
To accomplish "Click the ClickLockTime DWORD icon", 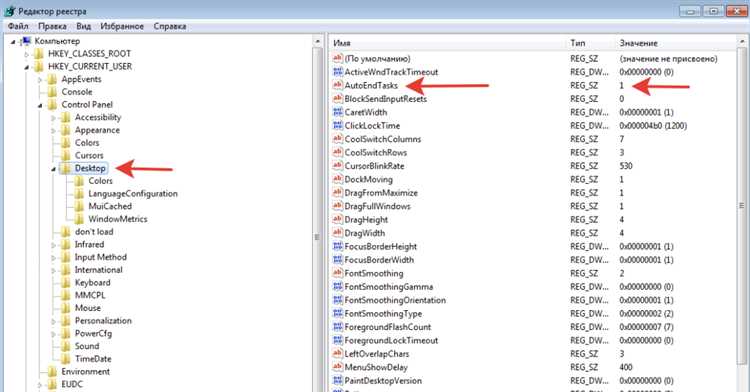I will click(x=338, y=125).
